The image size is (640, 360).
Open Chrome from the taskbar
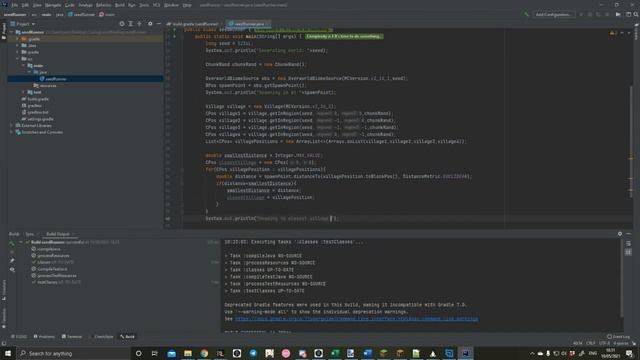tap(204, 353)
